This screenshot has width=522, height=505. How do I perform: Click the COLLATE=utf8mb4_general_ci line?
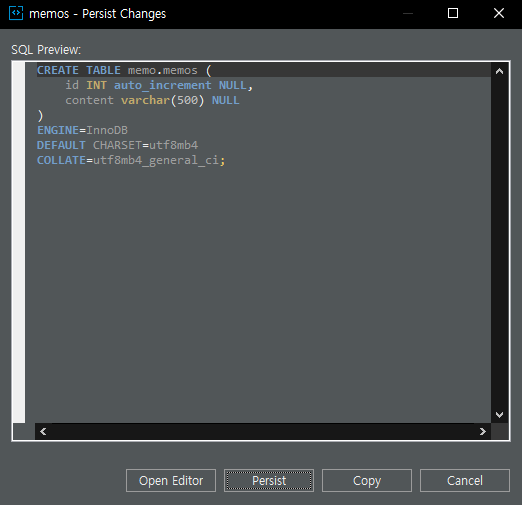131,160
